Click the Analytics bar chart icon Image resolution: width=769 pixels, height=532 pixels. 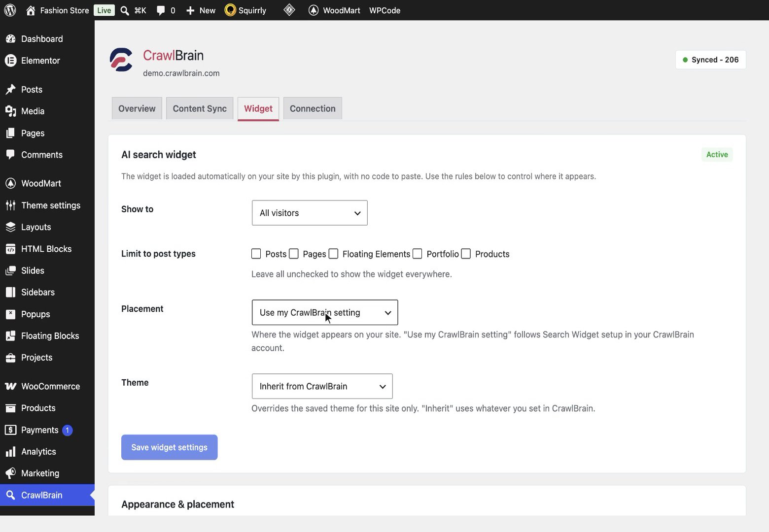[x=10, y=452]
